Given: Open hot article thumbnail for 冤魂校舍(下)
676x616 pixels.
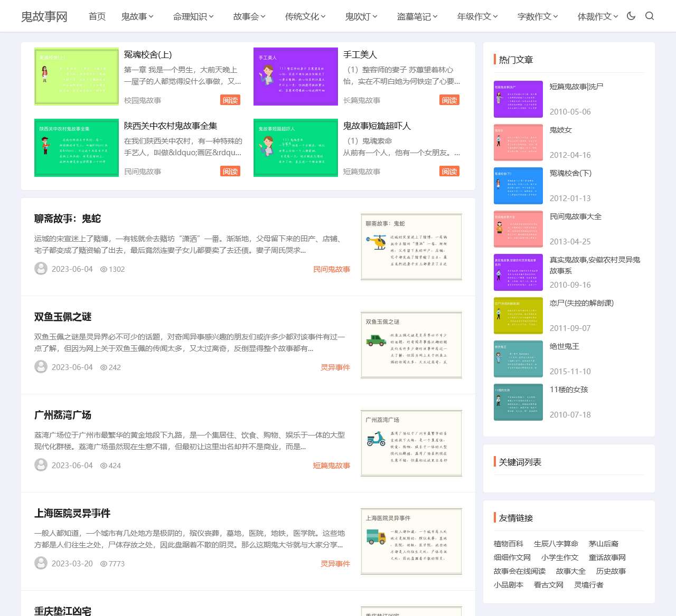Looking at the screenshot, I should pyautogui.click(x=518, y=186).
